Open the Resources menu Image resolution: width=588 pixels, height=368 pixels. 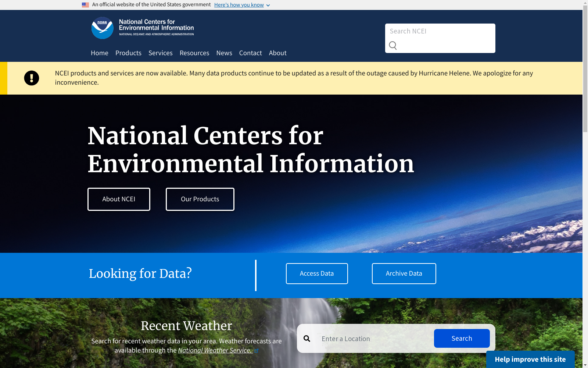pos(194,53)
